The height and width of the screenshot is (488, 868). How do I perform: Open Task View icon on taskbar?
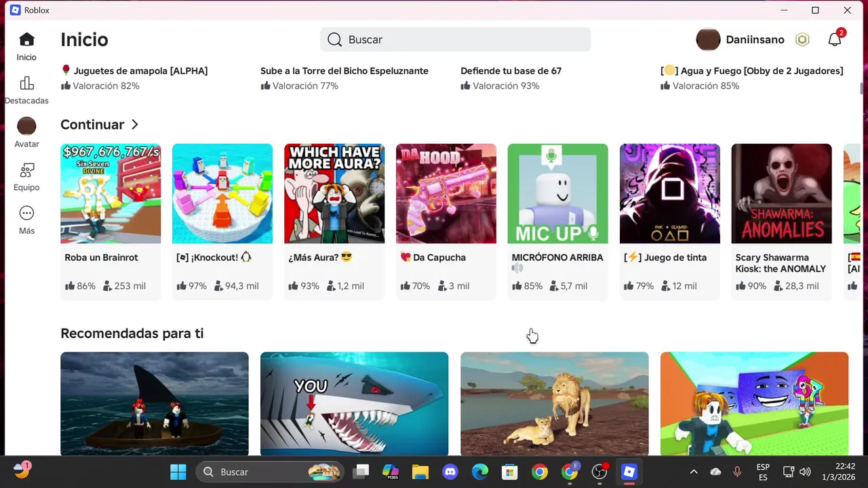click(361, 472)
